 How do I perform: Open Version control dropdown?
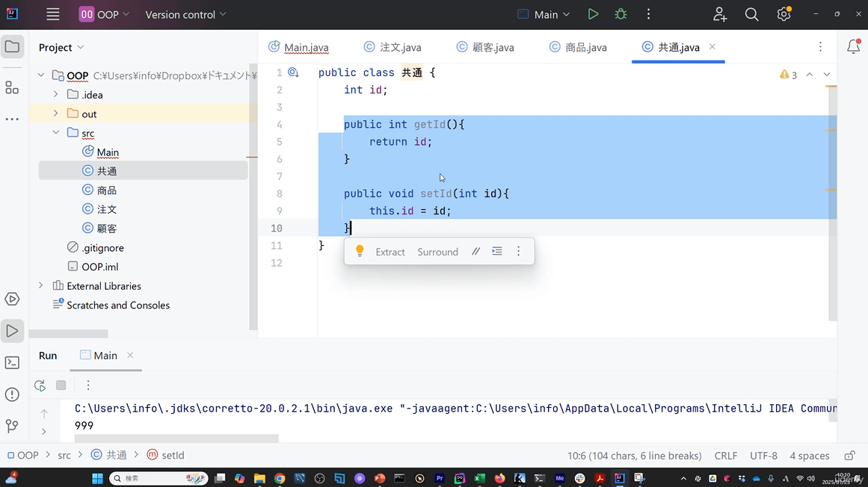click(185, 14)
